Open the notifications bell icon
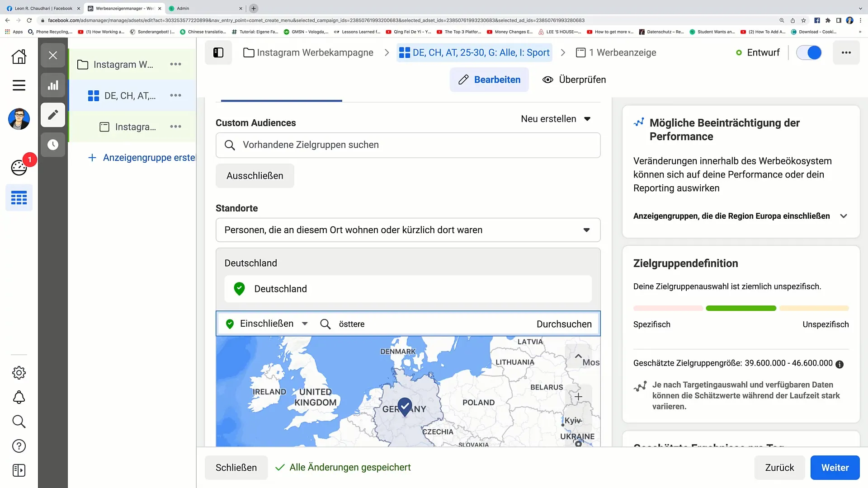 tap(19, 397)
